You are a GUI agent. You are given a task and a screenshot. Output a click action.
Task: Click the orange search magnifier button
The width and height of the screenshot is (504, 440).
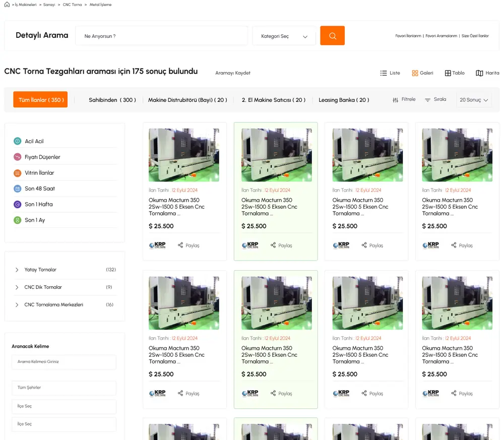click(x=332, y=36)
